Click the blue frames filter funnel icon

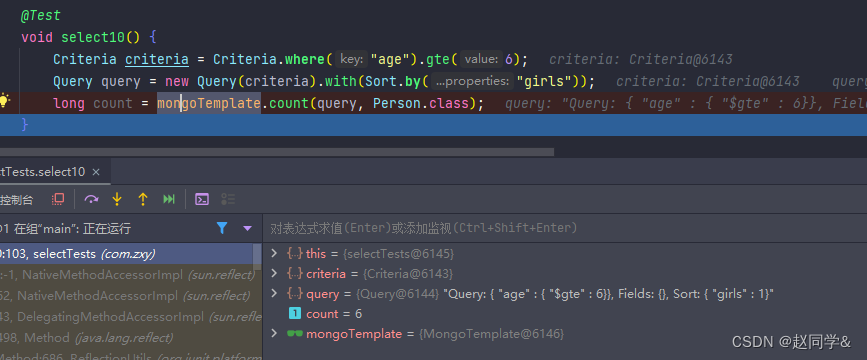[222, 228]
